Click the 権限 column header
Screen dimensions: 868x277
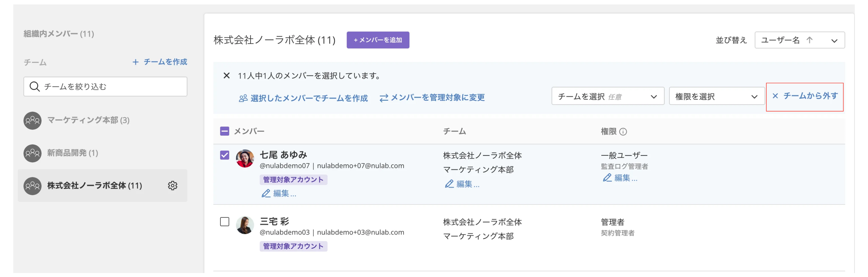coord(609,131)
